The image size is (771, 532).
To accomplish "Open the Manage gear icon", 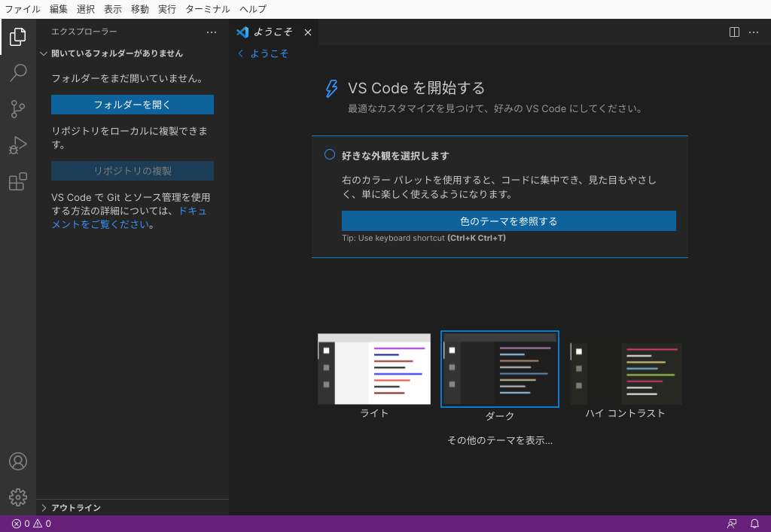I will click(18, 497).
